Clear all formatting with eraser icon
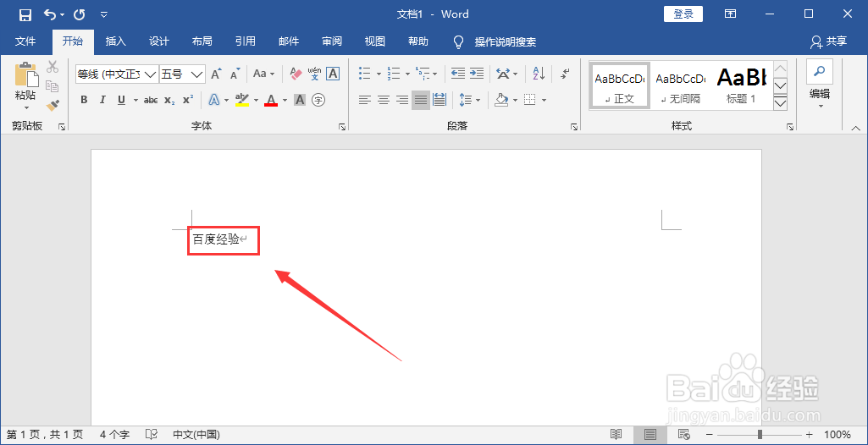Screen dimensions: 868x445 [296, 74]
